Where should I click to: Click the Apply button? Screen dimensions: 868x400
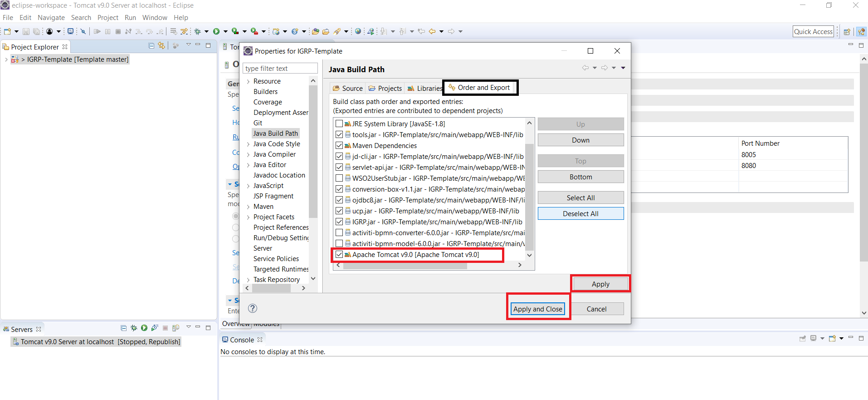click(600, 284)
